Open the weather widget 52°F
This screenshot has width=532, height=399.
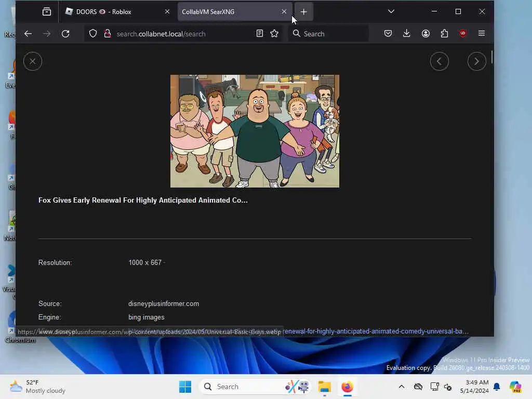[37, 387]
